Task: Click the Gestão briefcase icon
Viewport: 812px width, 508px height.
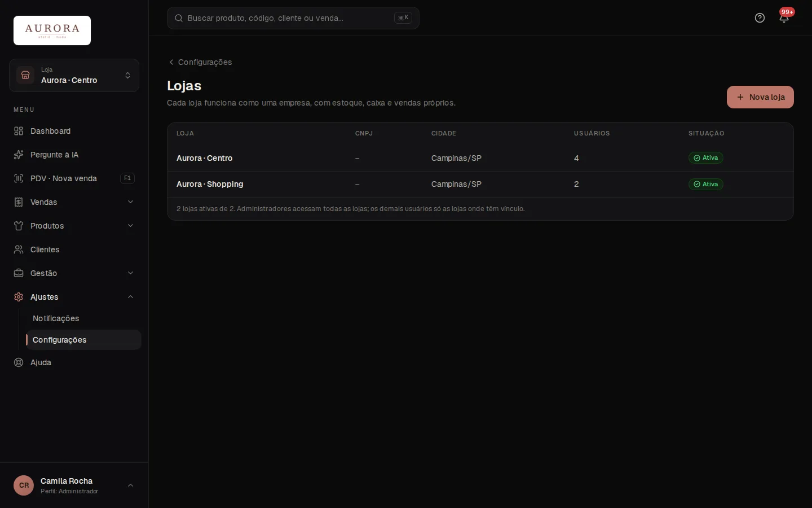Action: (x=19, y=273)
